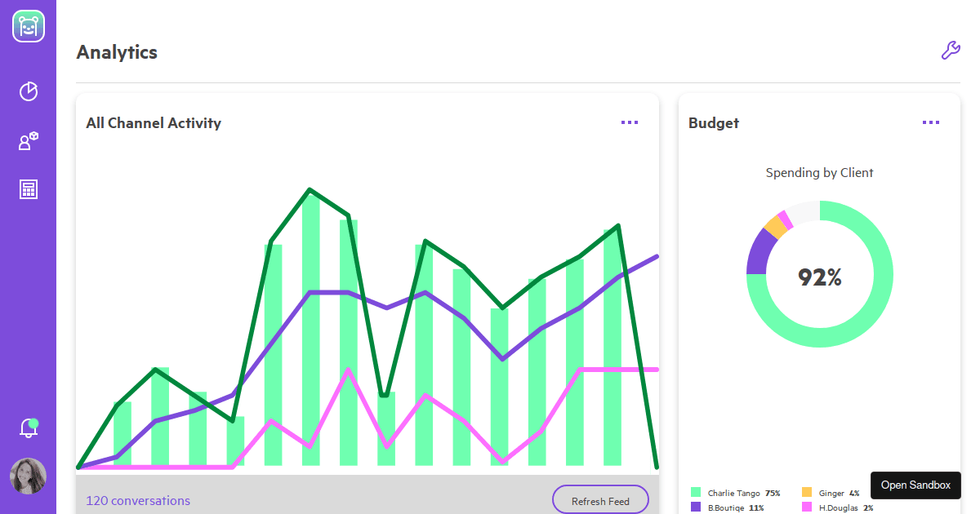The image size is (980, 514).
Task: Click the Open Sandbox button
Action: tap(915, 485)
